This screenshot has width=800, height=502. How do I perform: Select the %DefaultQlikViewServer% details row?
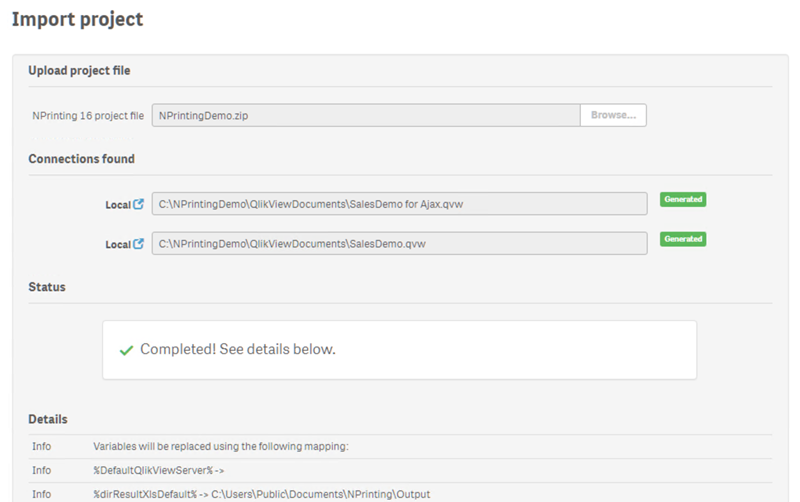click(x=147, y=470)
